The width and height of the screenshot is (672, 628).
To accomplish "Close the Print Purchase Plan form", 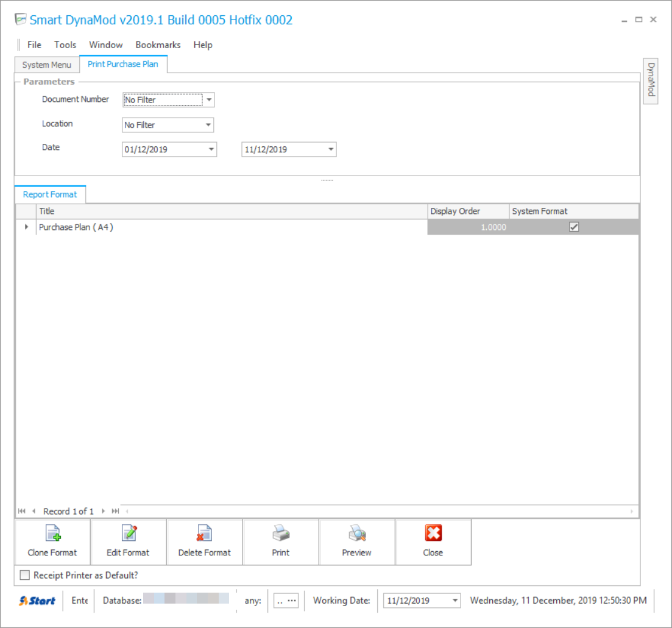I will point(433,542).
